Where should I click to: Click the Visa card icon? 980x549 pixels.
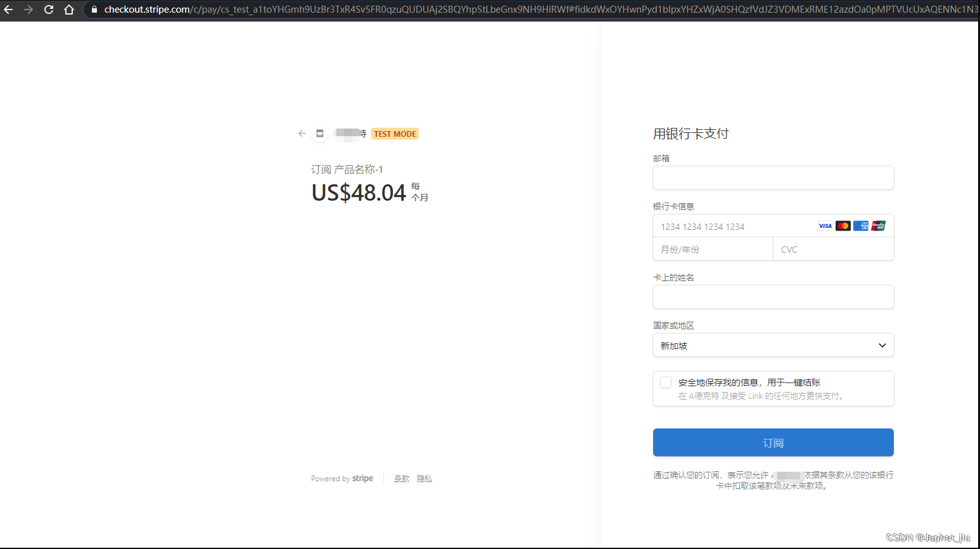click(825, 226)
